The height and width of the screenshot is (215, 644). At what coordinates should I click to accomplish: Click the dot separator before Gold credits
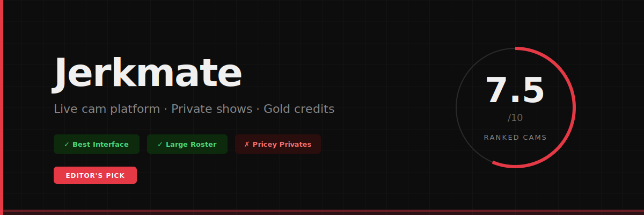pos(258,109)
